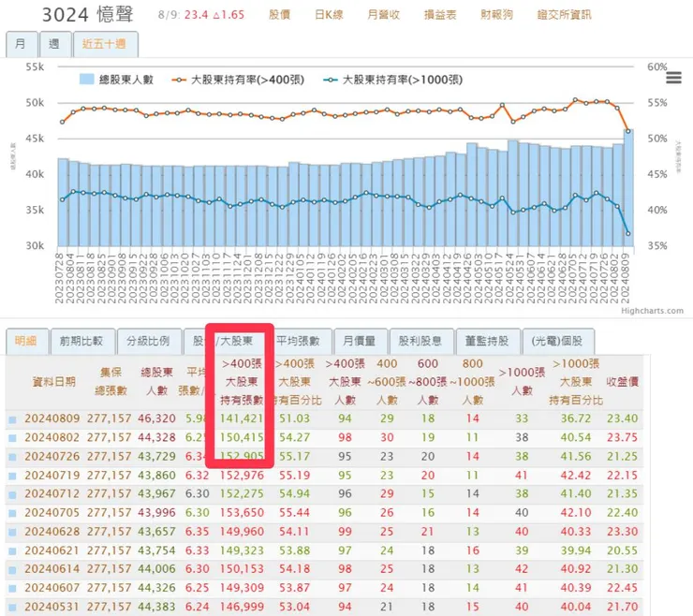The image size is (693, 616).
Task: Click closing price 23.40
Action: pyautogui.click(x=622, y=418)
